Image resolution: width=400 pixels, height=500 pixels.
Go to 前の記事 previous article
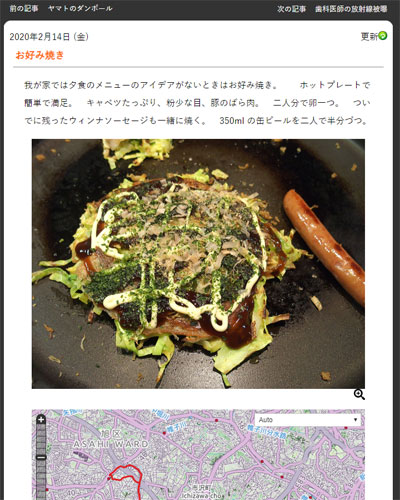coord(24,8)
